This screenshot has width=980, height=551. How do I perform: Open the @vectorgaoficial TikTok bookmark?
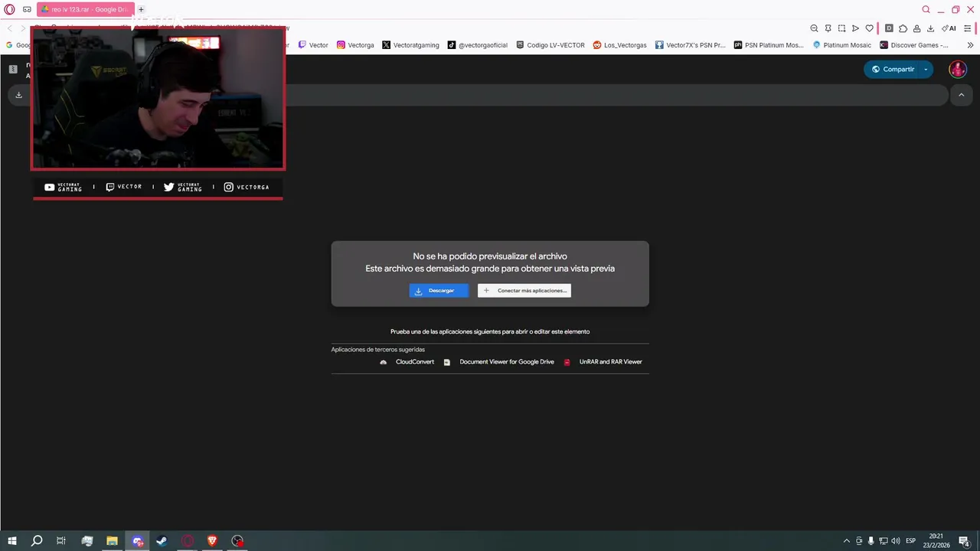click(x=478, y=45)
